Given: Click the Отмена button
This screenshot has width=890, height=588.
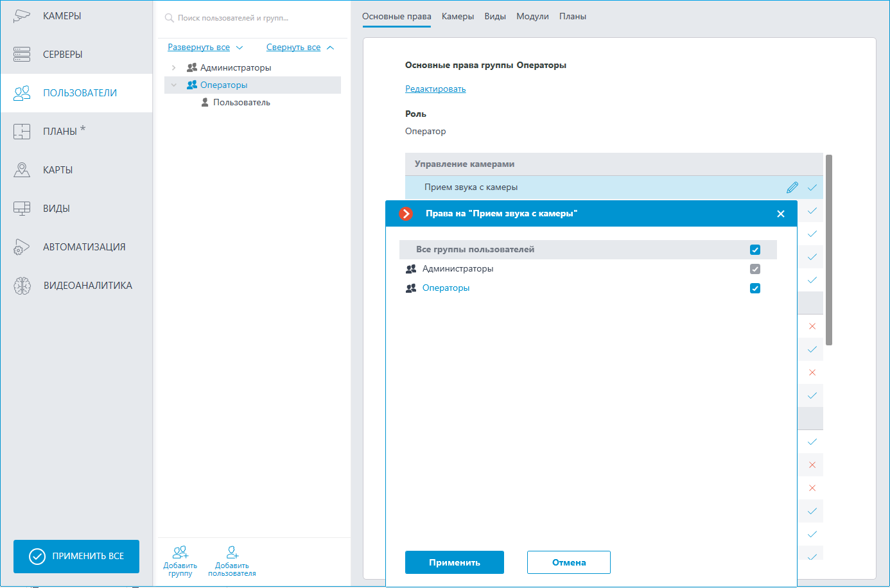Looking at the screenshot, I should pyautogui.click(x=569, y=562).
